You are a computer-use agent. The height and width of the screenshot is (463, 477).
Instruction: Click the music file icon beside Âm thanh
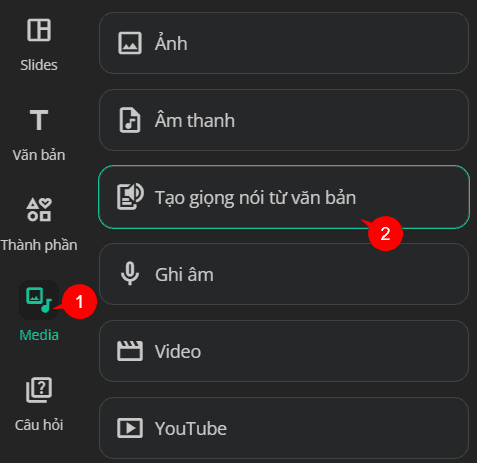pos(130,120)
